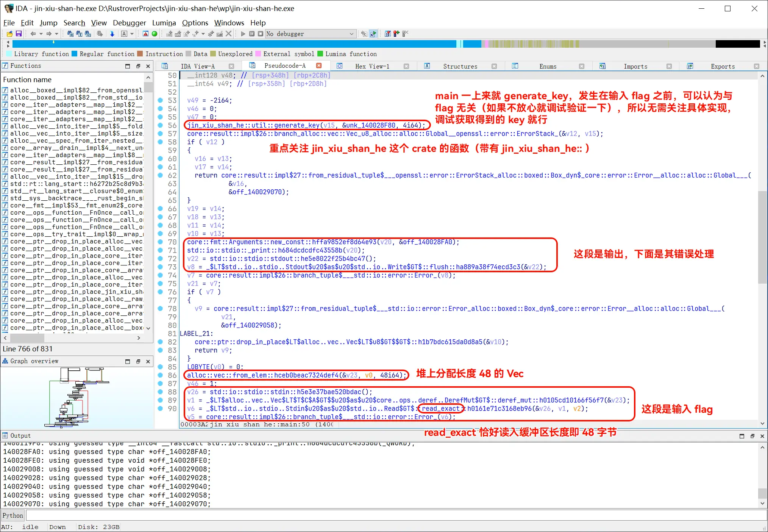Start process with the play button
This screenshot has width=768, height=532.
pyautogui.click(x=243, y=34)
